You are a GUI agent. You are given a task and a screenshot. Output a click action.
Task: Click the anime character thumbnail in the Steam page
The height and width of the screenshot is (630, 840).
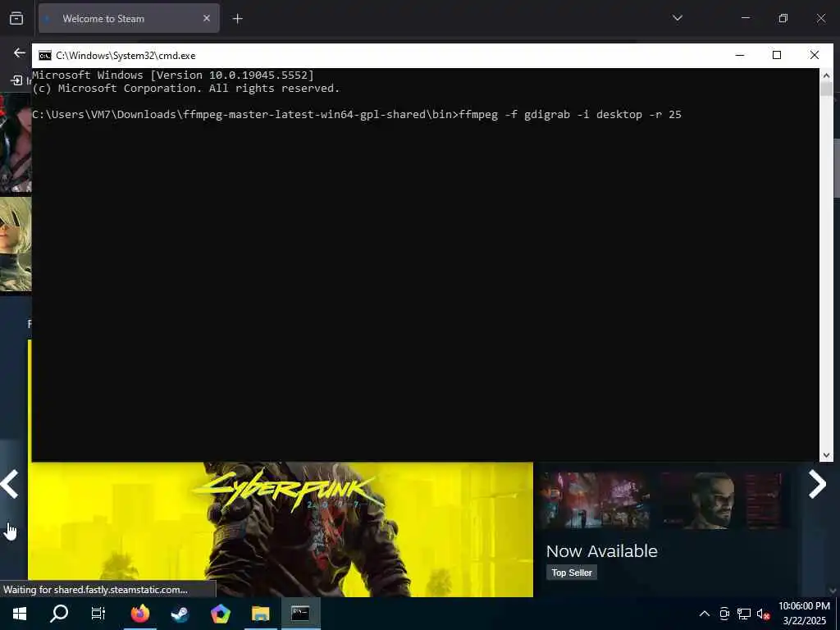coord(16,143)
